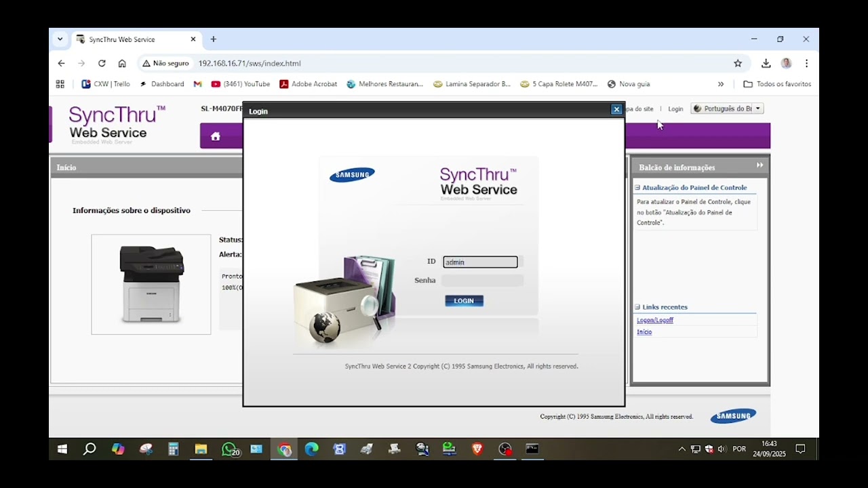
Task: Collapse the Balcão de informações panel arrows
Action: (x=759, y=165)
